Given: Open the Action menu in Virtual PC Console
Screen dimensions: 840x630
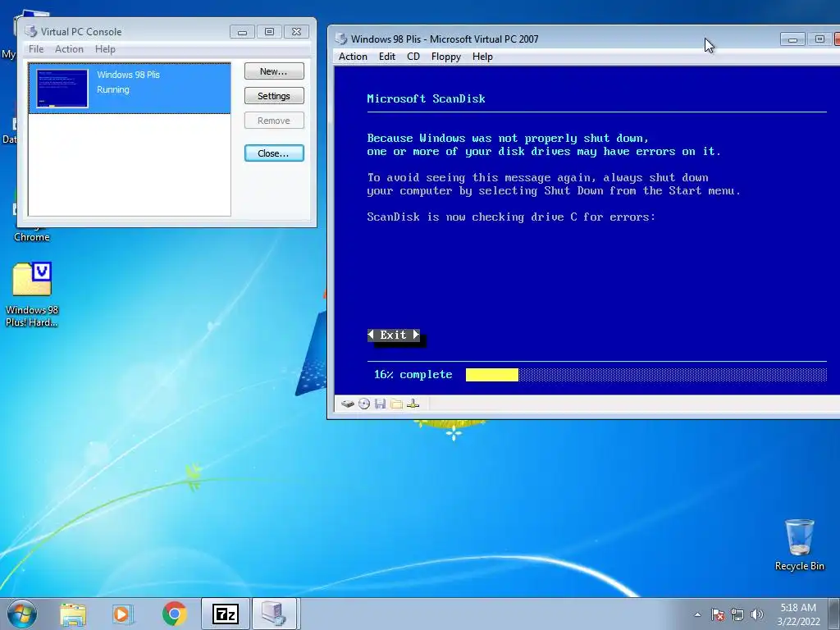Looking at the screenshot, I should point(69,48).
